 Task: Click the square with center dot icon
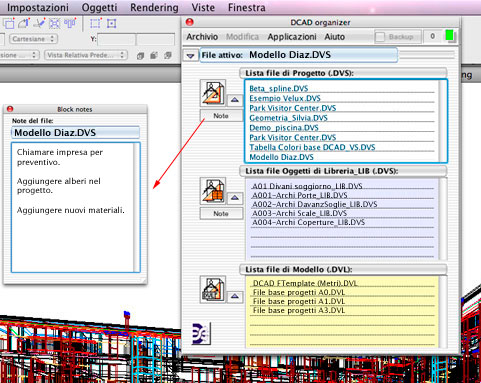pyautogui.click(x=111, y=23)
